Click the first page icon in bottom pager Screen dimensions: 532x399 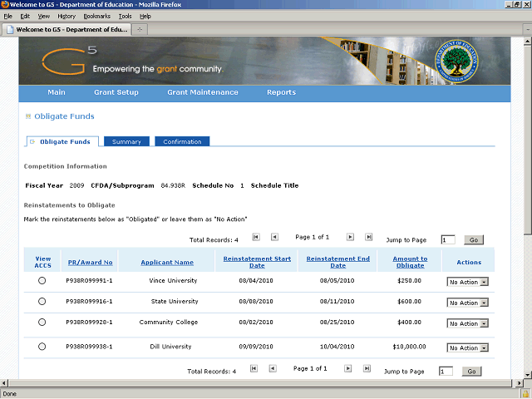[x=254, y=368]
